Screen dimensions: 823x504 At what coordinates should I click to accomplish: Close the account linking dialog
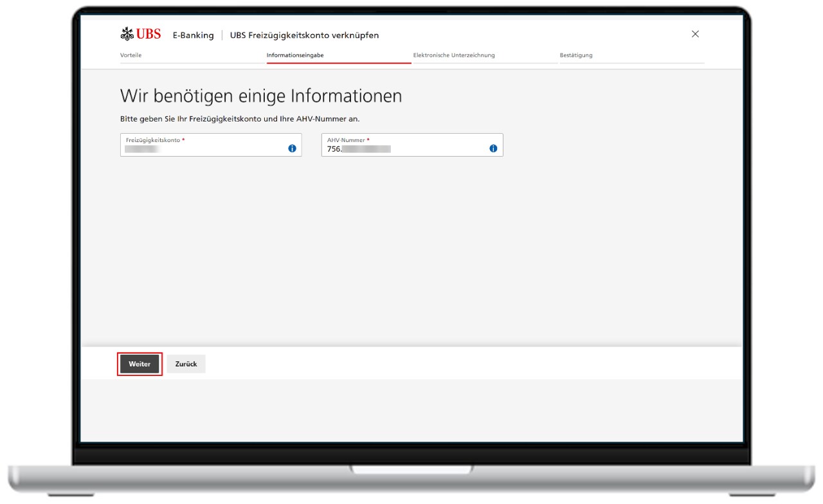click(x=695, y=34)
